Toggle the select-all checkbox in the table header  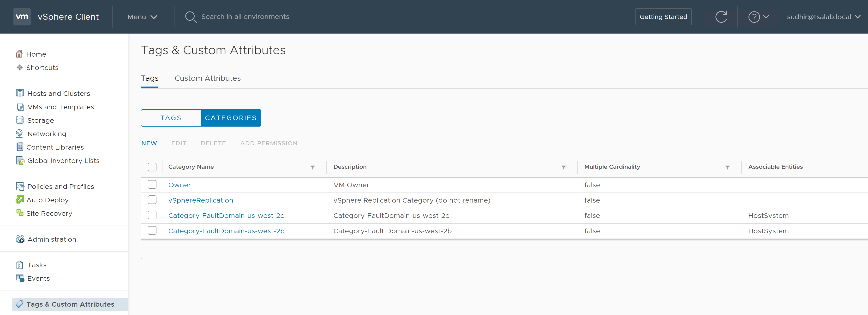[152, 167]
